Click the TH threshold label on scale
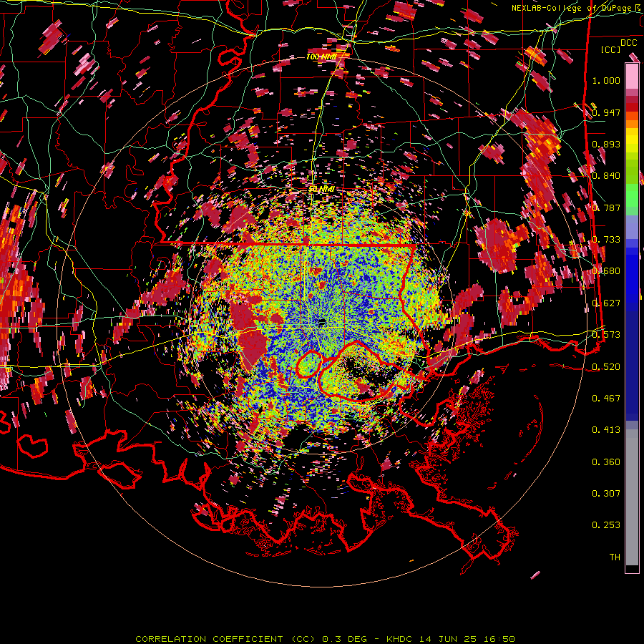 (x=615, y=557)
